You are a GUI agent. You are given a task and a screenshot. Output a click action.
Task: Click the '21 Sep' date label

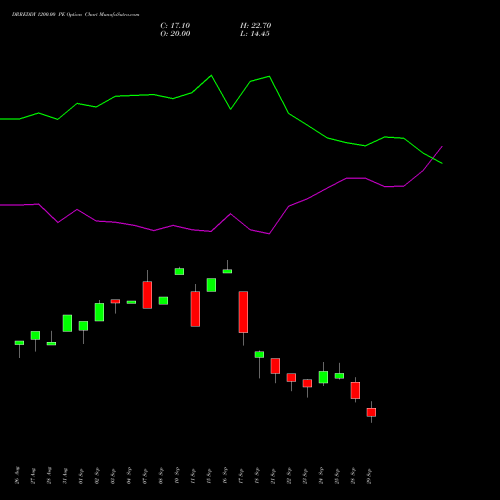(273, 475)
